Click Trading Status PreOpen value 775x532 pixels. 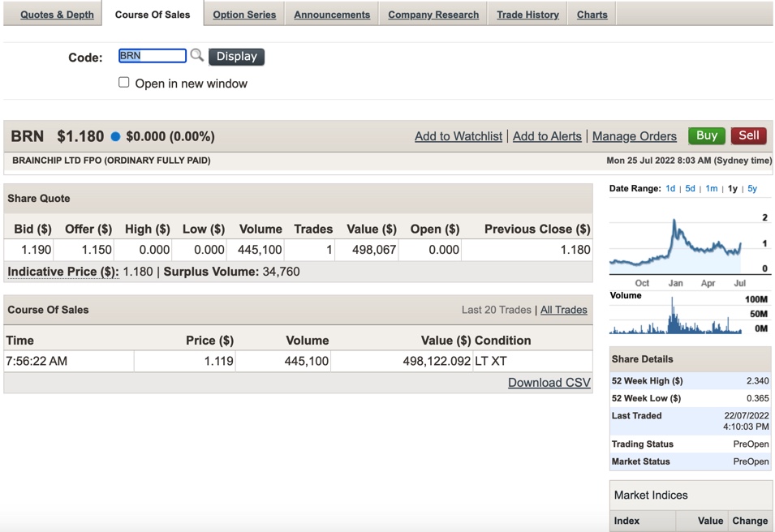pos(751,444)
